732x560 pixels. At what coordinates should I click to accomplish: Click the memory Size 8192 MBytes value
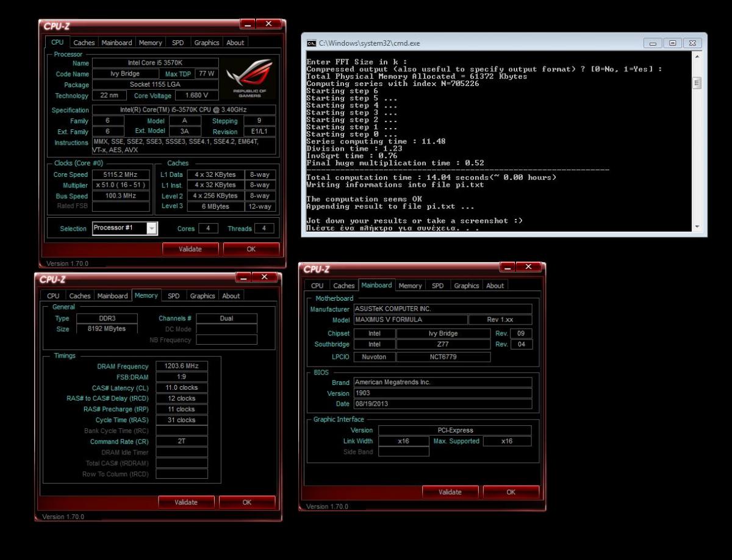tap(108, 329)
